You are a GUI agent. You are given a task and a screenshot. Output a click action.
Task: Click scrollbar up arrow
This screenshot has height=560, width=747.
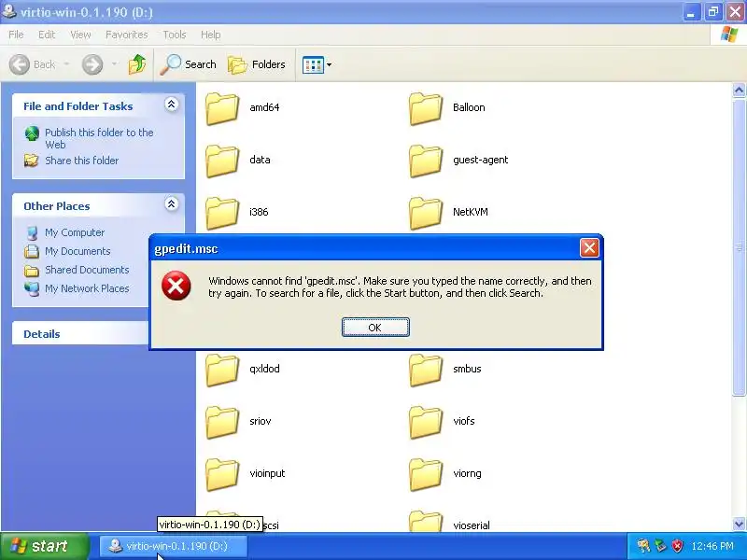click(x=739, y=90)
